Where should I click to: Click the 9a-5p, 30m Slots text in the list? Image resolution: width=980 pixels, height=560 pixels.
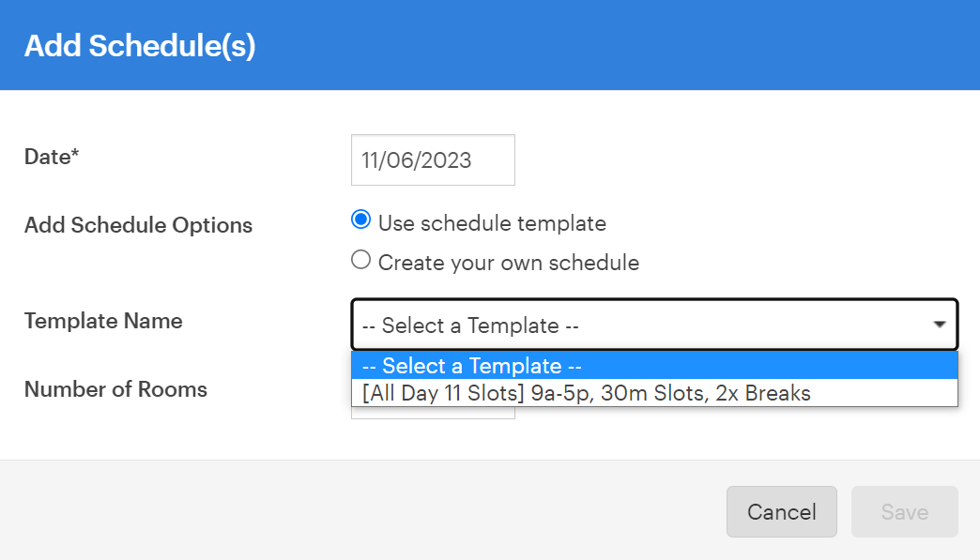pos(620,393)
